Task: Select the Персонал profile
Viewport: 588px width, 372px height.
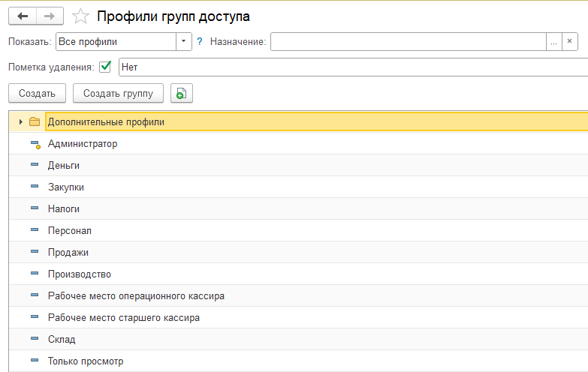Action: coord(298,230)
